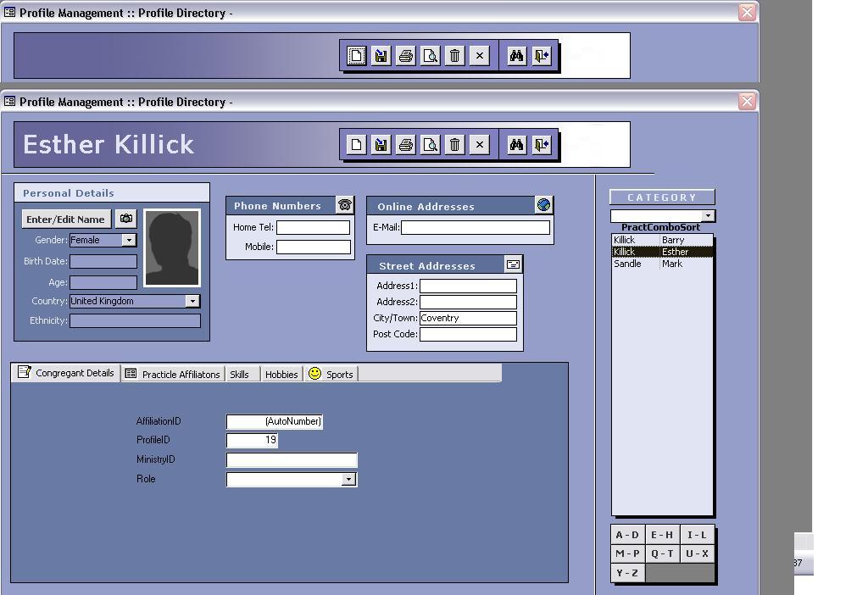Screen dimensions: 868x595
Task: Select Killick Barry in the list
Action: pyautogui.click(x=662, y=240)
